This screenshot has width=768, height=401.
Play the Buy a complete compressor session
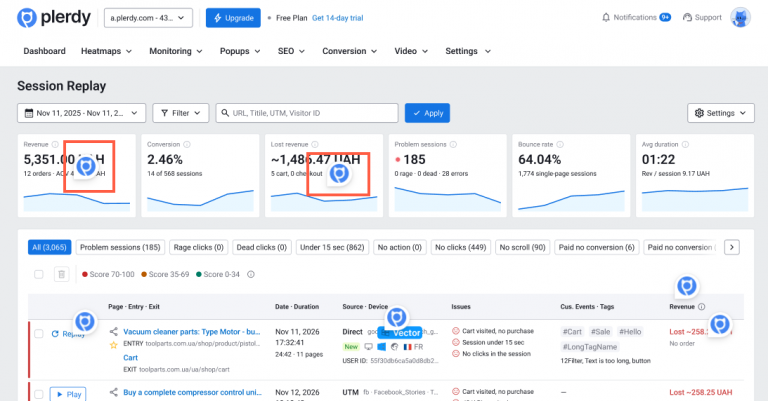click(x=68, y=394)
